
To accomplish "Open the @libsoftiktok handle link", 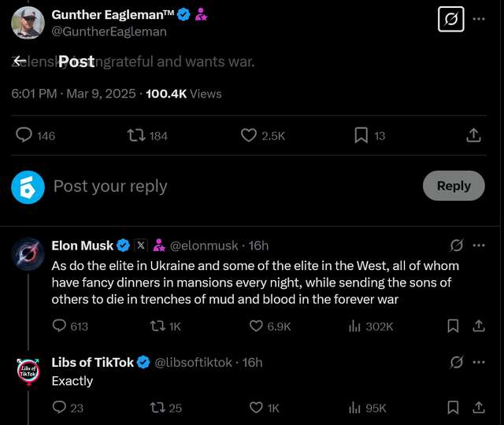I will [193, 362].
